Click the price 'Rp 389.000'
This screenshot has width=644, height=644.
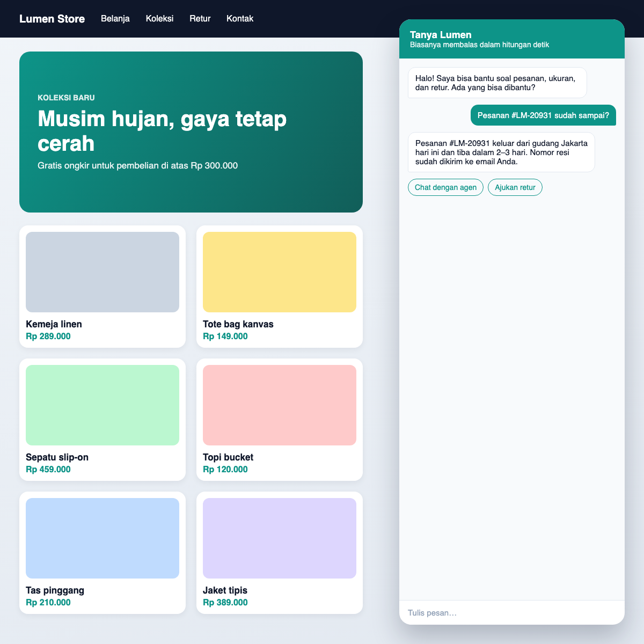(225, 603)
